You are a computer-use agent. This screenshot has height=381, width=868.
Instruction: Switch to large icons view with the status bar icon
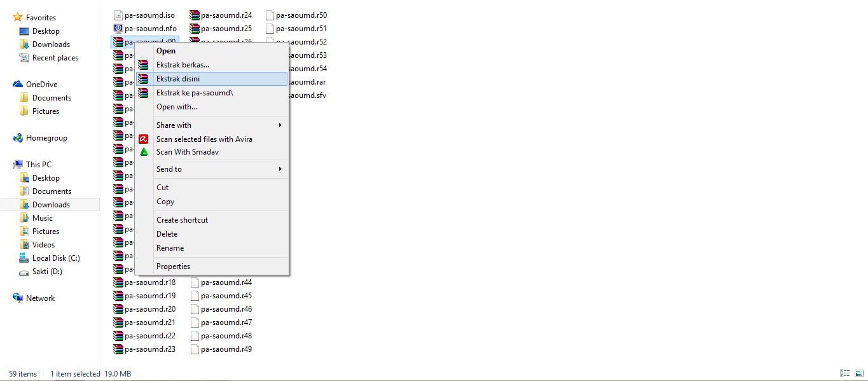pos(858,373)
